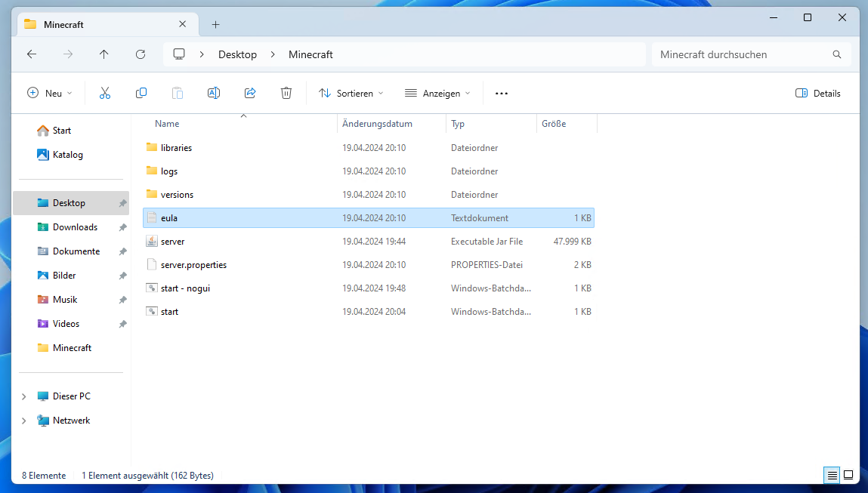Image resolution: width=868 pixels, height=493 pixels.
Task: Click the server Jar file icon
Action: [152, 242]
